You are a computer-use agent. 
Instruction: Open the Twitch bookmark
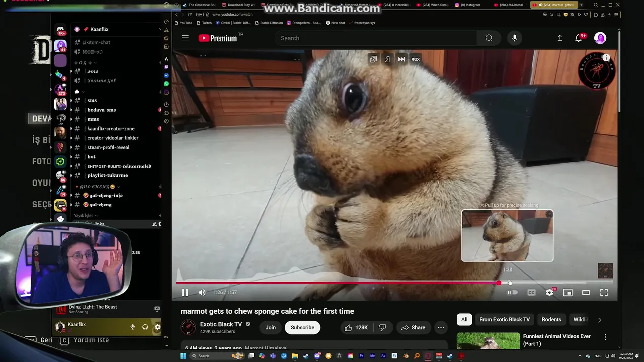(204, 23)
